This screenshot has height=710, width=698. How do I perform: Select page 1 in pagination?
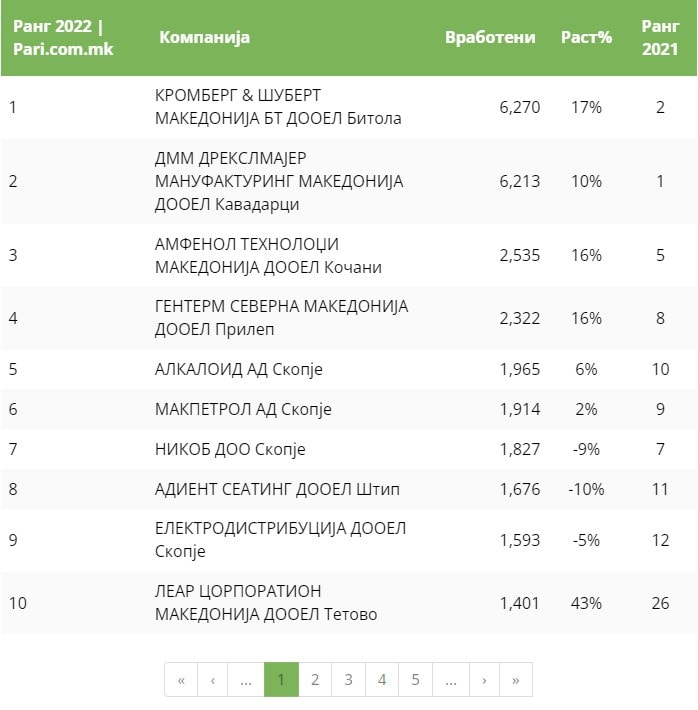point(281,680)
